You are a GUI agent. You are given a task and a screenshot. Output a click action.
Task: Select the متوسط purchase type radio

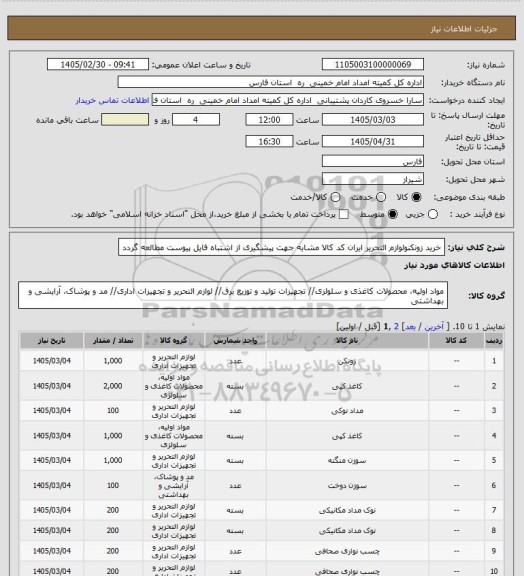[393, 214]
